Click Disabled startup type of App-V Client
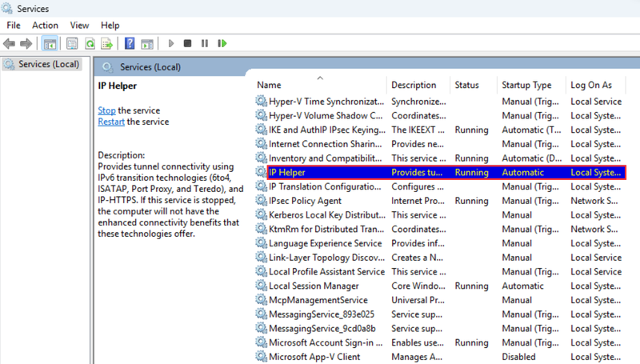Image resolution: width=640 pixels, height=364 pixels. click(x=518, y=357)
